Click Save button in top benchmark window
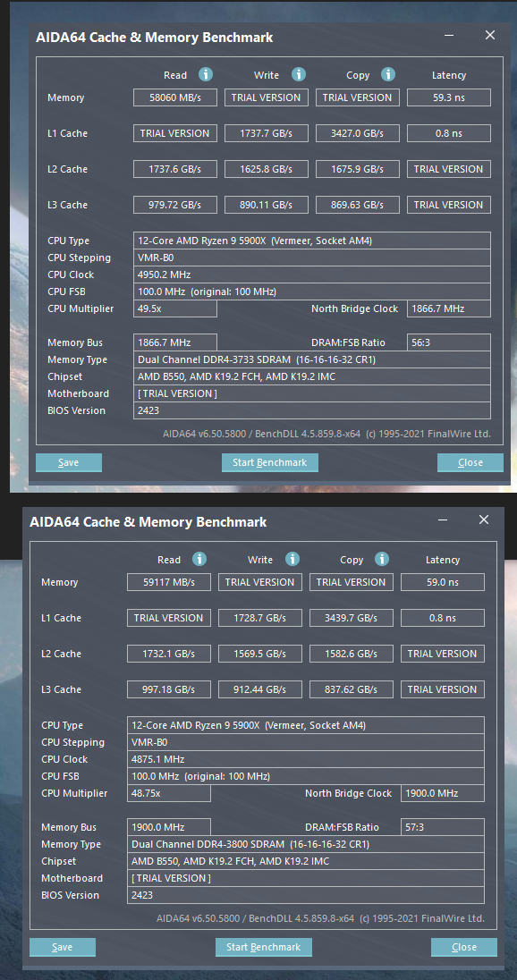Image resolution: width=517 pixels, height=980 pixels. click(69, 462)
